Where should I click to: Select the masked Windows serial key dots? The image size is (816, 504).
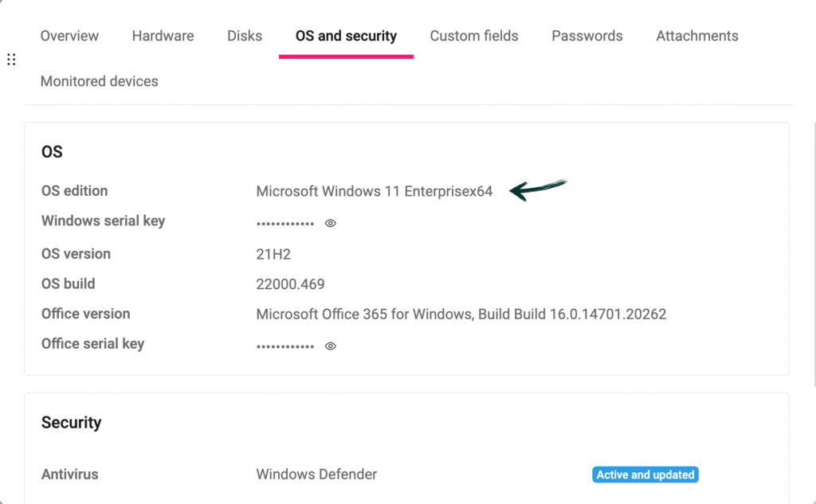[x=283, y=223]
